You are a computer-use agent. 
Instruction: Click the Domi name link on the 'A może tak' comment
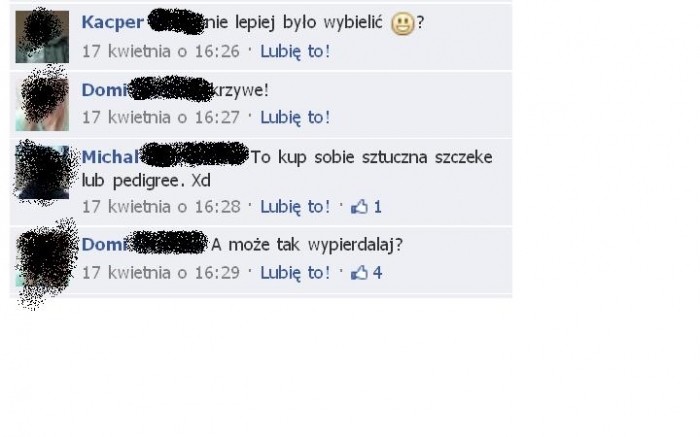point(105,245)
